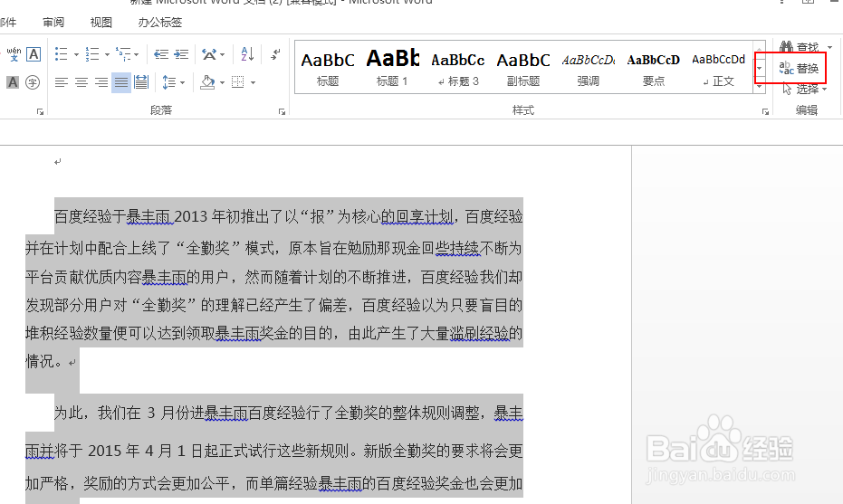Apply the 副标题 subtitle style
This screenshot has height=504, width=843.
click(523, 68)
